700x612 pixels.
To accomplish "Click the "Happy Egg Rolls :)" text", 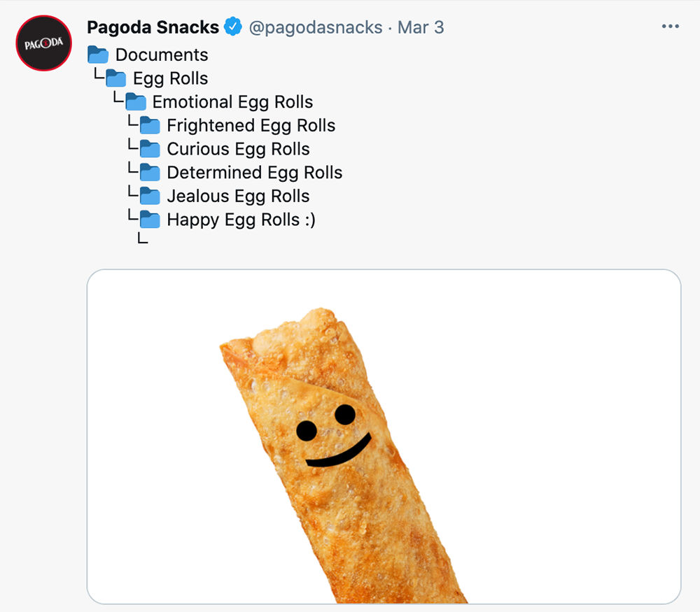I will [x=241, y=220].
